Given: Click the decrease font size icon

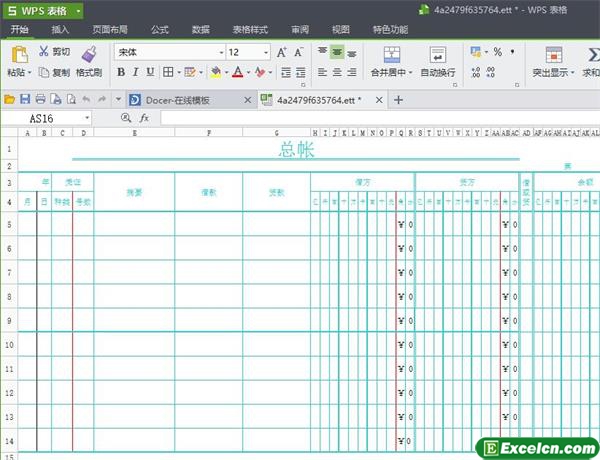Looking at the screenshot, I should click(298, 52).
